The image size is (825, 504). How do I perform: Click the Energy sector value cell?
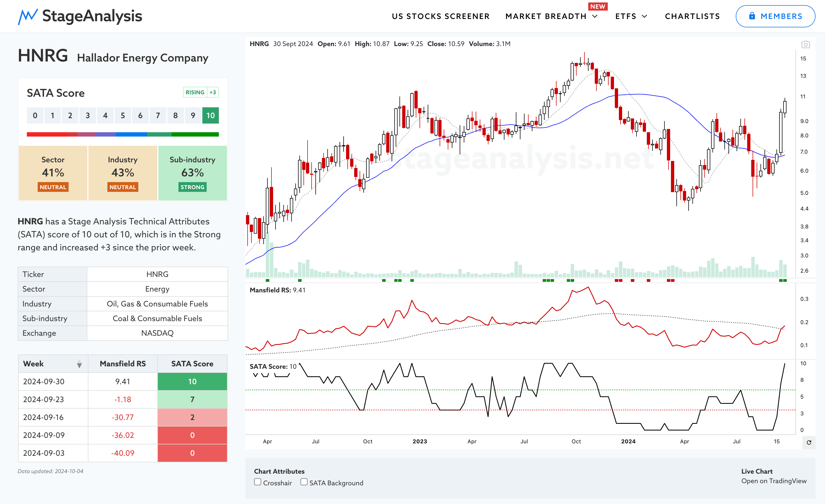coord(157,289)
